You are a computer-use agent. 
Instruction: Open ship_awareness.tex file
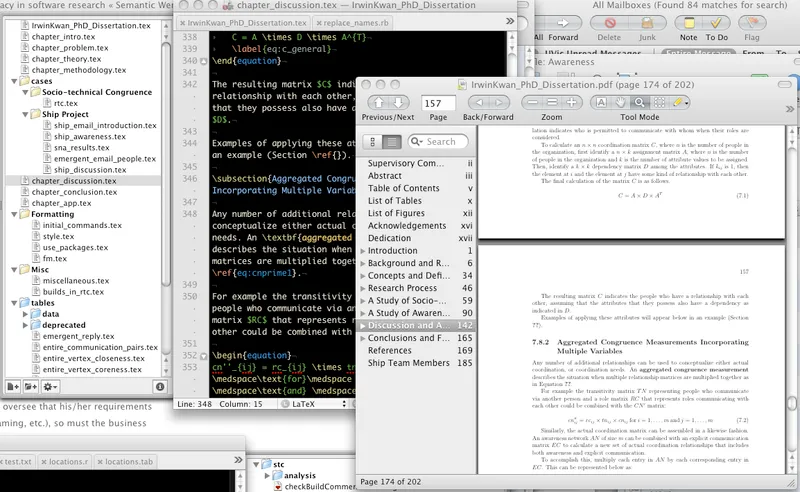[x=90, y=137]
